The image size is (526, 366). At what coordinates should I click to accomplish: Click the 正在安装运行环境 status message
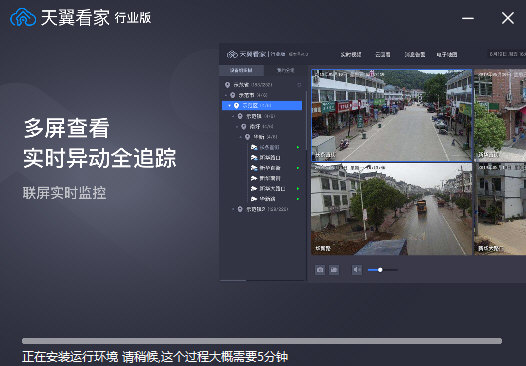[155, 357]
